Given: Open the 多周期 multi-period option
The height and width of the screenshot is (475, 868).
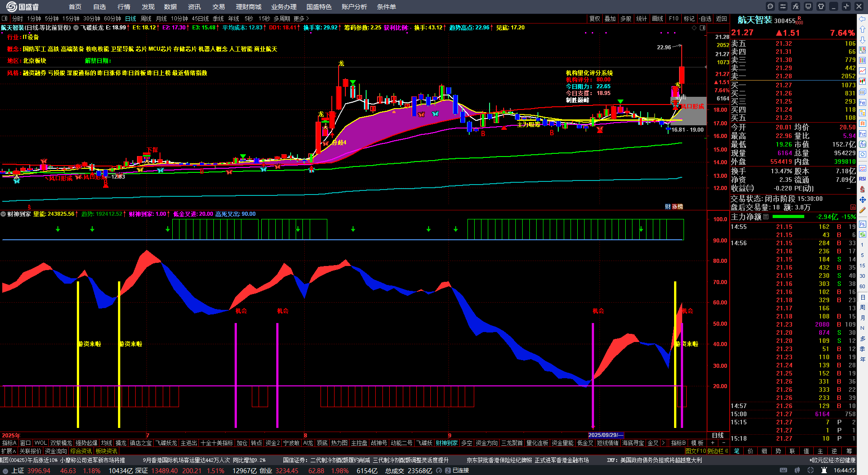Looking at the screenshot, I should [282, 19].
